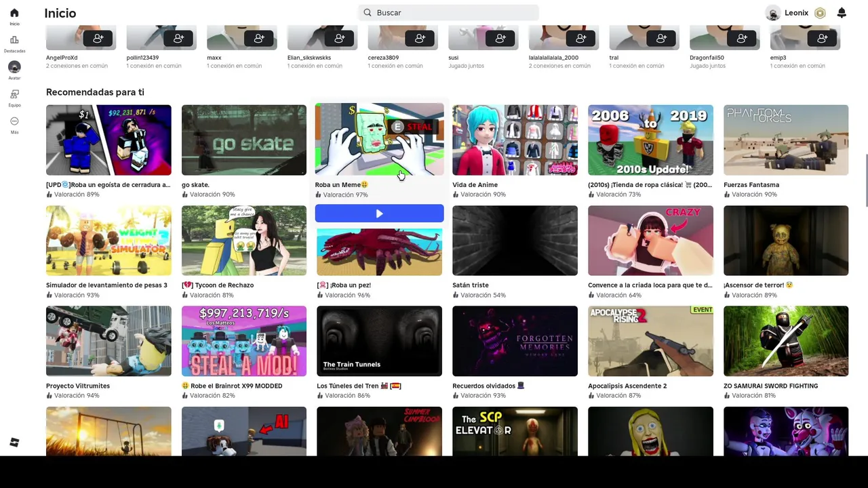The image size is (868, 488).
Task: Open the Inicio page heading
Action: point(60,13)
